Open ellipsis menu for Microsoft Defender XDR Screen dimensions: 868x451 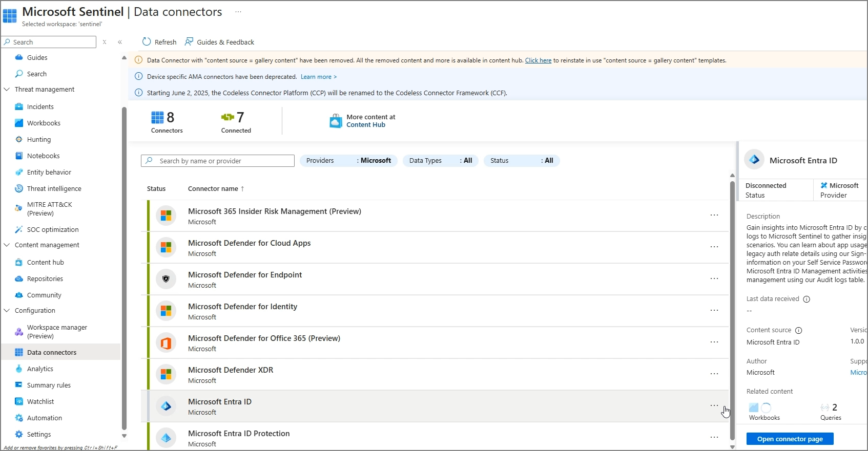[x=714, y=374]
